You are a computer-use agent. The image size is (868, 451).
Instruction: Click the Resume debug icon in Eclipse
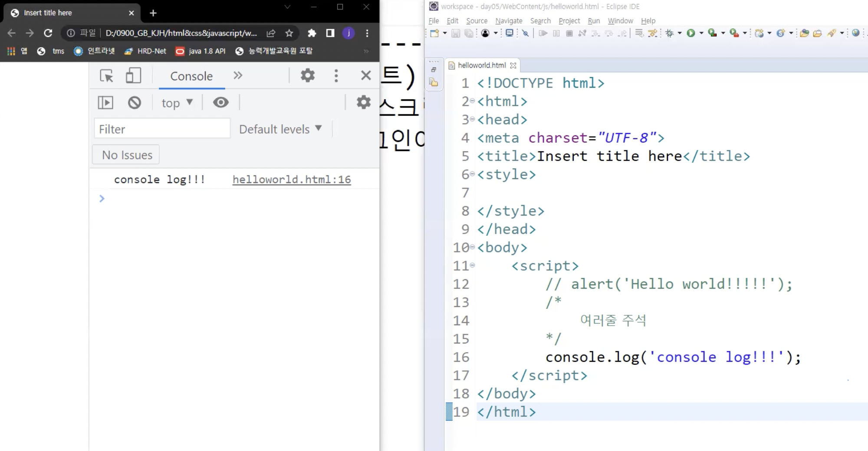coord(543,33)
